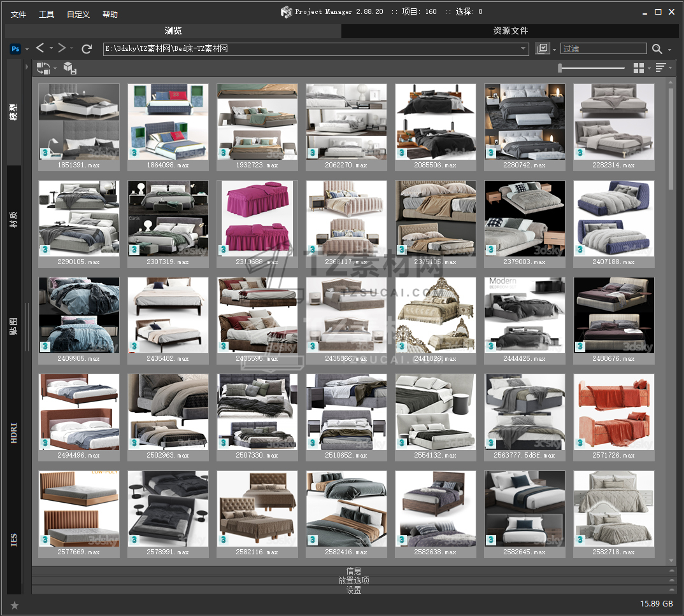Select the 2407188.max blue bed thumbnail

(x=614, y=223)
